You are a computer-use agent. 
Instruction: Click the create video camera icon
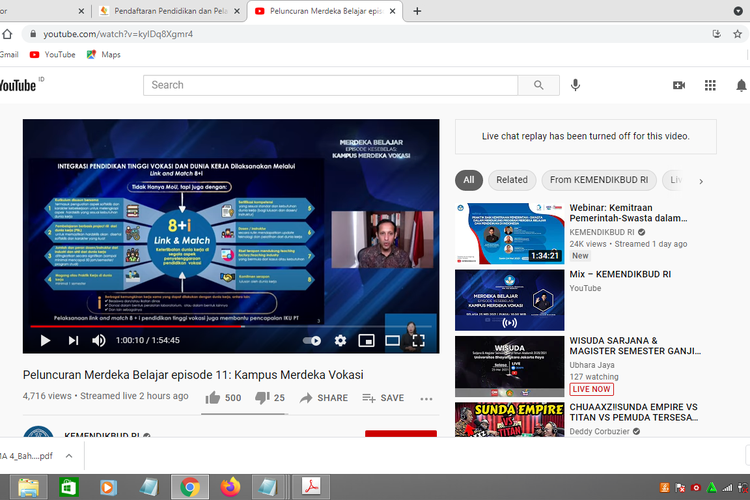(679, 85)
